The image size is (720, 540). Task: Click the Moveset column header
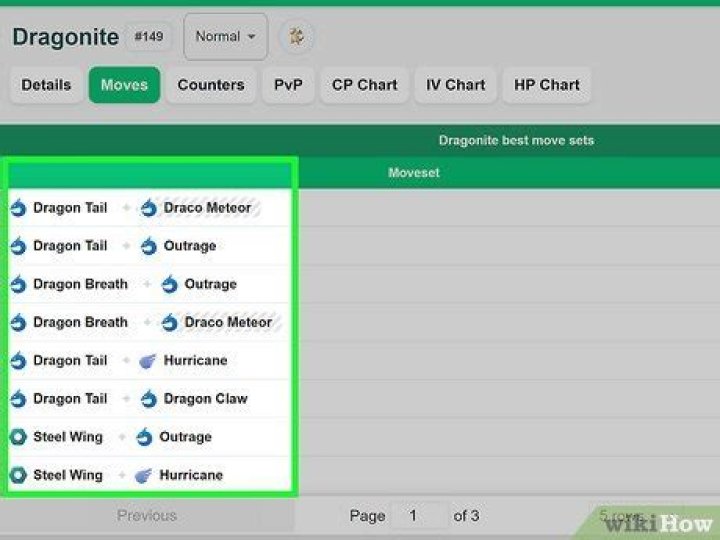point(414,173)
